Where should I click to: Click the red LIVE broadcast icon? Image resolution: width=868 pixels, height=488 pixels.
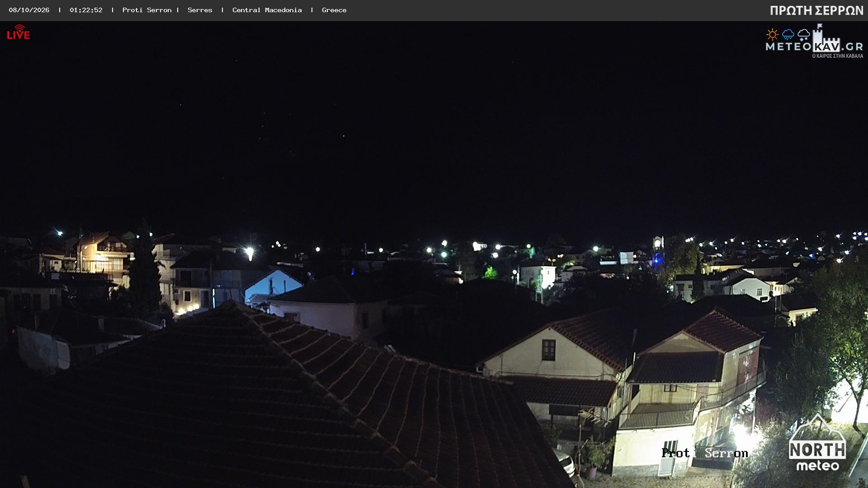click(18, 32)
